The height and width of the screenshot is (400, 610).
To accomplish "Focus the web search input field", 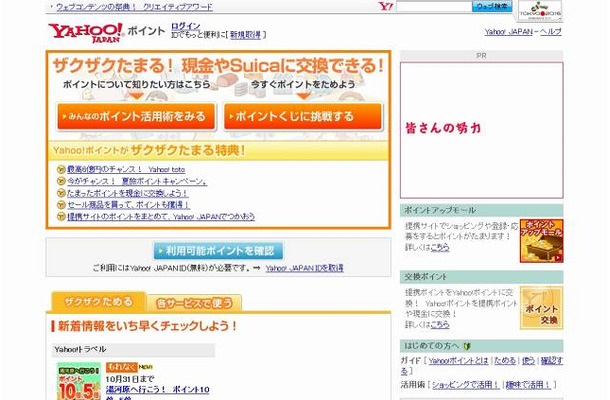I will pos(433,6).
